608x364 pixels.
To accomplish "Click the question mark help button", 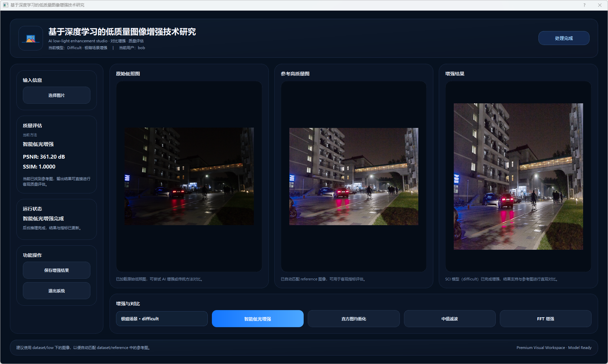I will [584, 5].
